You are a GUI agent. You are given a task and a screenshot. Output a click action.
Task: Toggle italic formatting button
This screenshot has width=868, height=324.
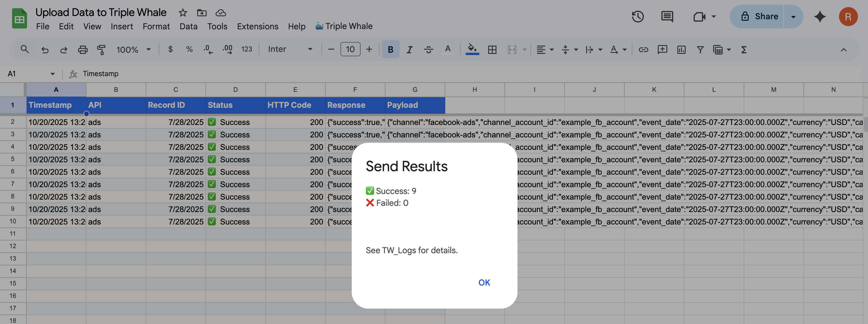click(x=409, y=49)
